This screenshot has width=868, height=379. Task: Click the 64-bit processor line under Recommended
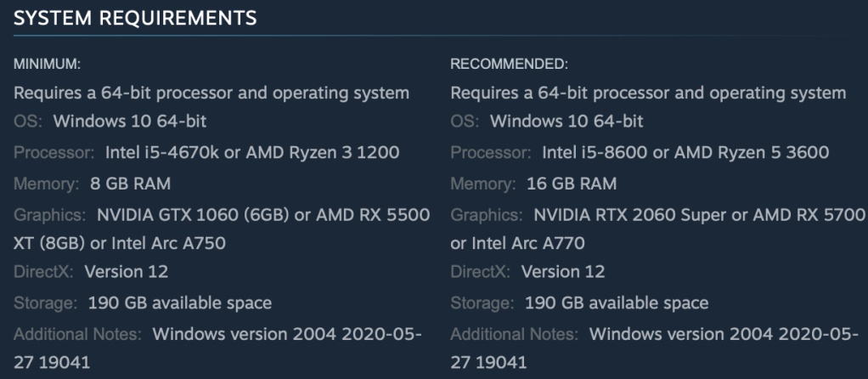(x=648, y=92)
